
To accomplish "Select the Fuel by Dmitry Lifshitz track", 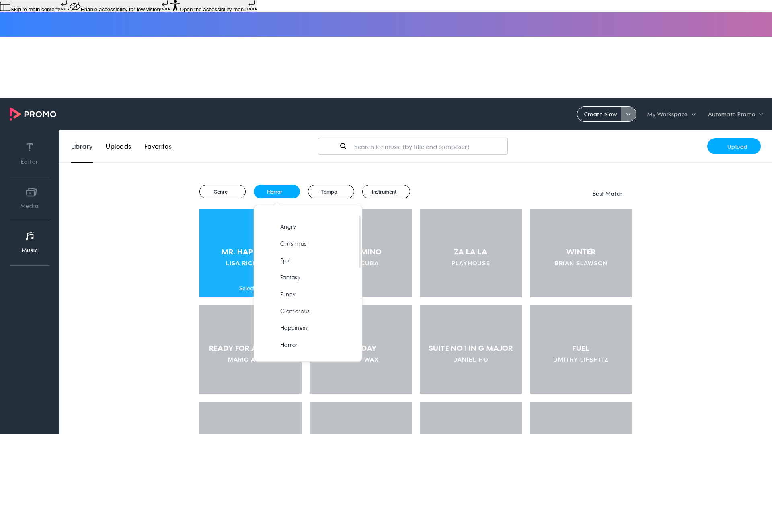I will point(581,350).
